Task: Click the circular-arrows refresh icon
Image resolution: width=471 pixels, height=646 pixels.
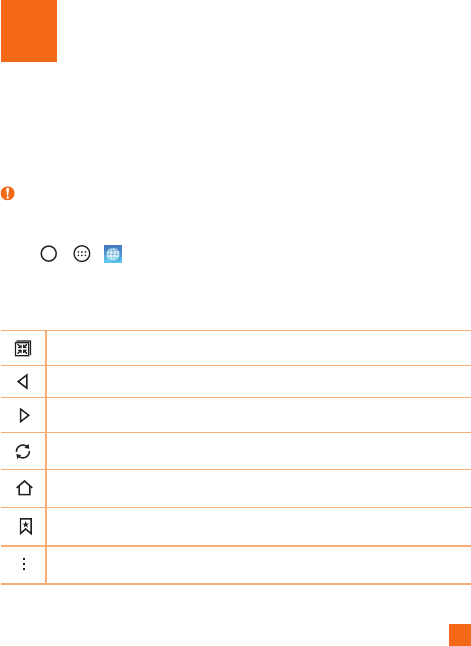Action: coord(23,451)
